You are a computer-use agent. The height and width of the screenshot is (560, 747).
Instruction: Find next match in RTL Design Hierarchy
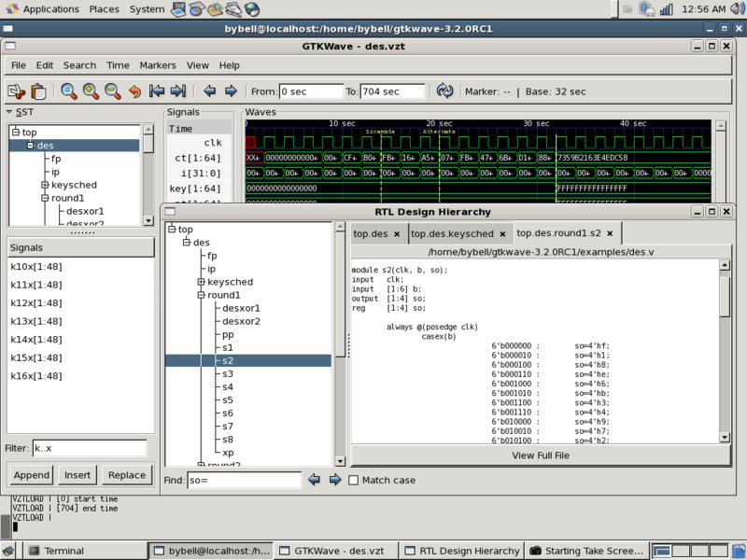(x=335, y=480)
